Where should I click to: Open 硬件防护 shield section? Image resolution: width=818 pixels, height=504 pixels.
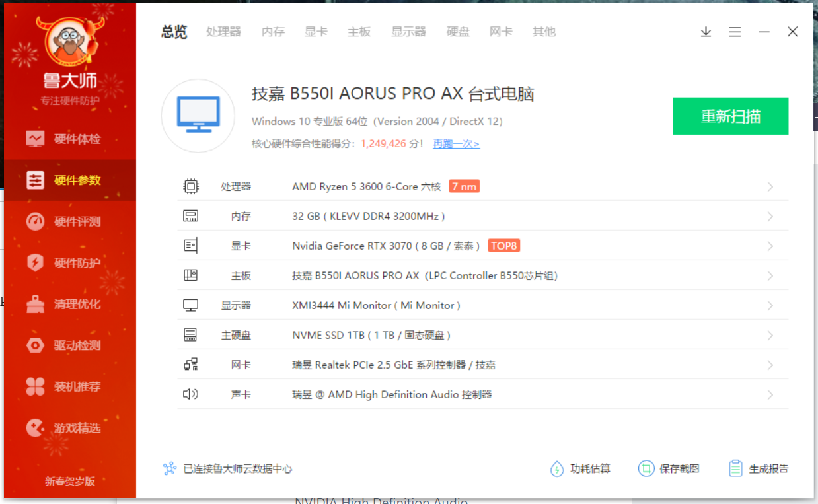coord(69,263)
